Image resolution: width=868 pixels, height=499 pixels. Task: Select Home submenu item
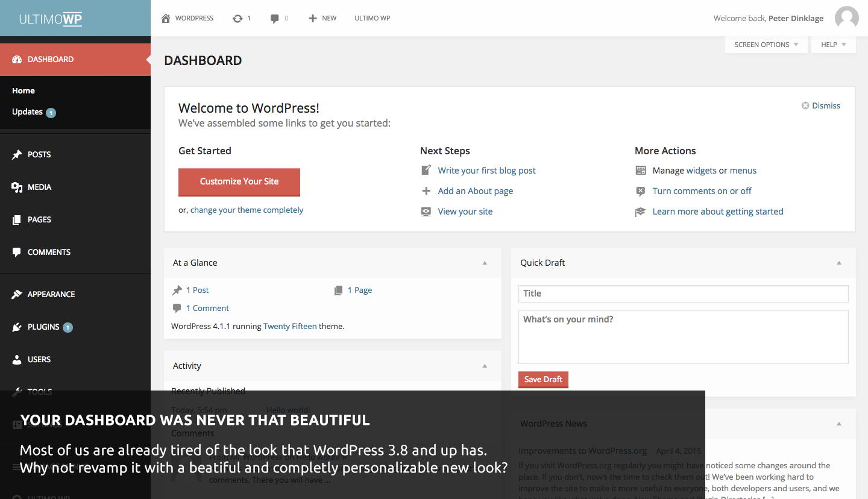[24, 91]
